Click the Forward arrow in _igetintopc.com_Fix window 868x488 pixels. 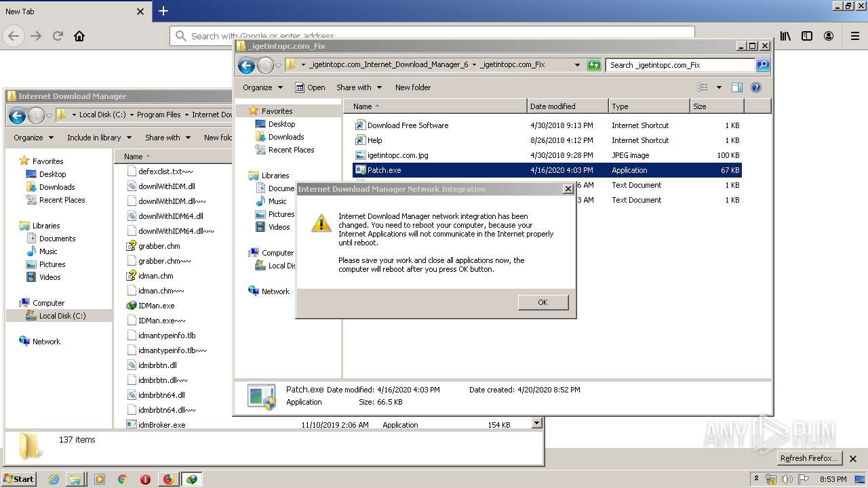pyautogui.click(x=265, y=65)
